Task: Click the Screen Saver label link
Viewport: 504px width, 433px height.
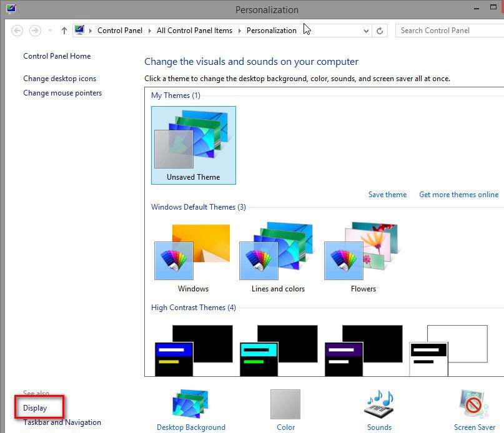Action: click(x=475, y=427)
